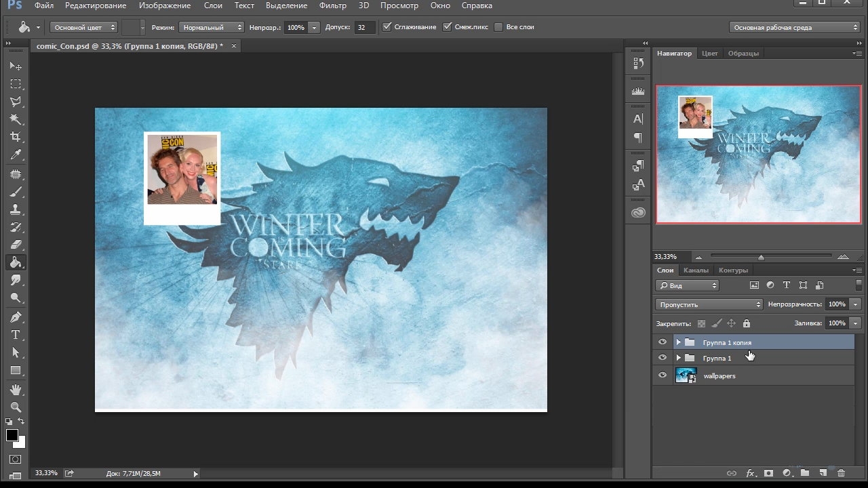Select the Horizontal Type tool
Screen dimensions: 868x488
[16, 335]
